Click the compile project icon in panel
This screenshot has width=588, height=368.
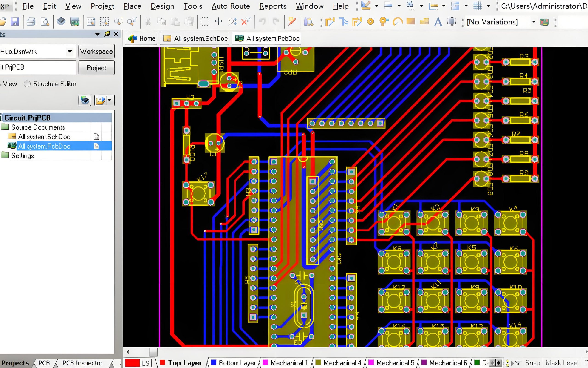85,100
